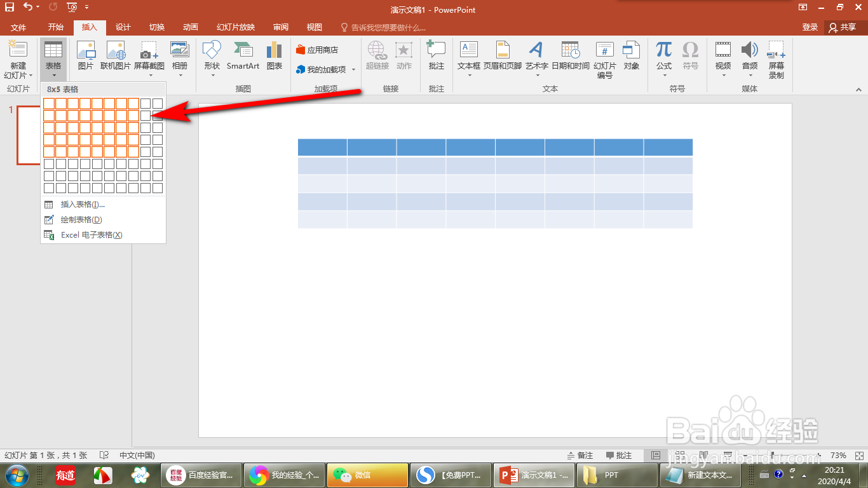Click the 共享 share button
This screenshot has width=868, height=488.
point(843,27)
